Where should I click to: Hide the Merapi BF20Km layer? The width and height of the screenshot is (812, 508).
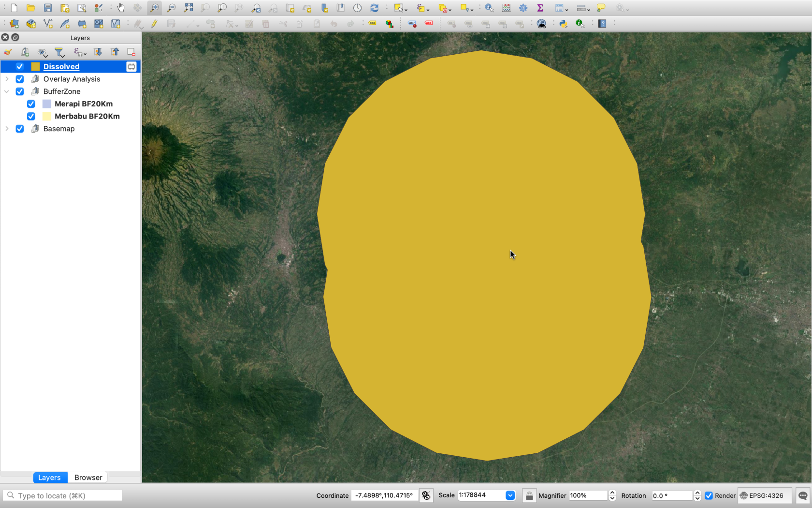(x=31, y=104)
